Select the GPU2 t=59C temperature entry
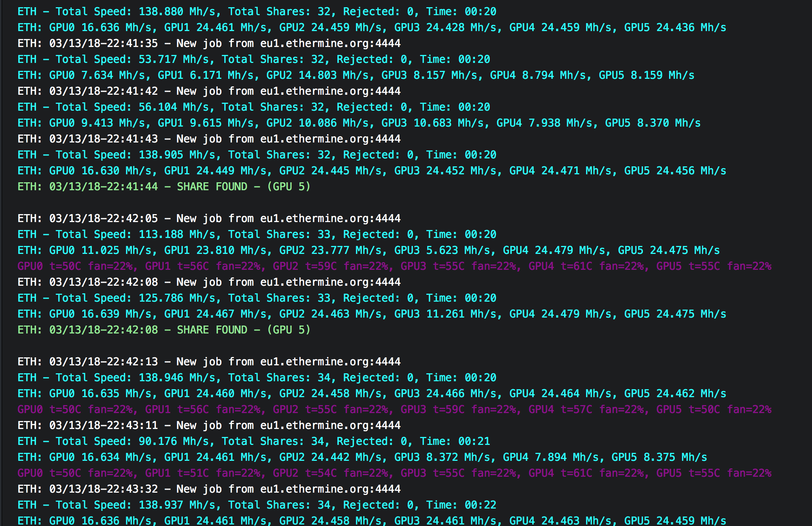 point(331,266)
